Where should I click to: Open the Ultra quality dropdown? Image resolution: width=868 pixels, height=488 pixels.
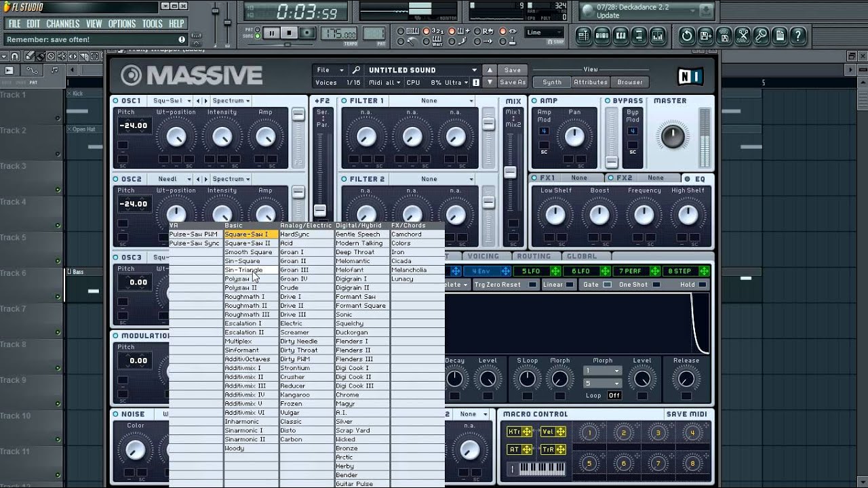pyautogui.click(x=457, y=83)
